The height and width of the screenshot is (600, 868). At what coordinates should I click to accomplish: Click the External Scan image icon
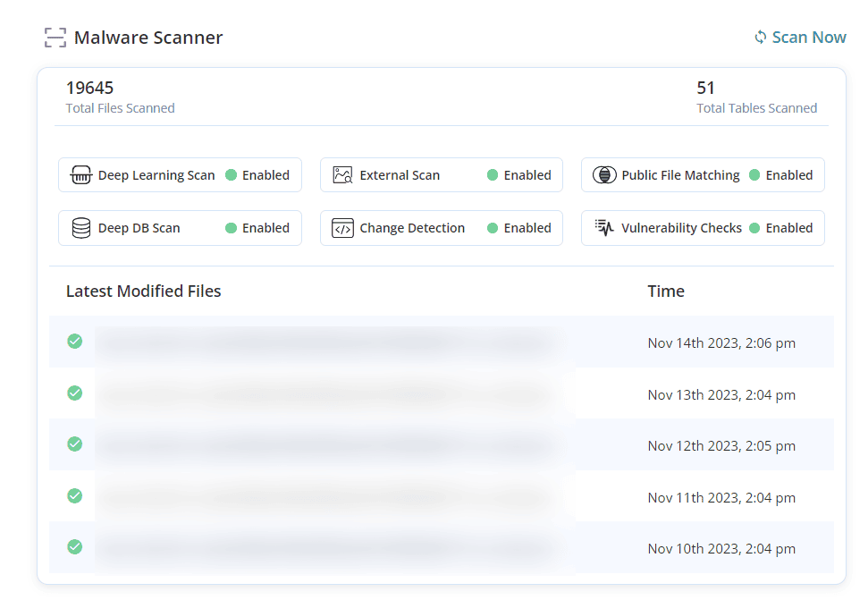(x=342, y=175)
